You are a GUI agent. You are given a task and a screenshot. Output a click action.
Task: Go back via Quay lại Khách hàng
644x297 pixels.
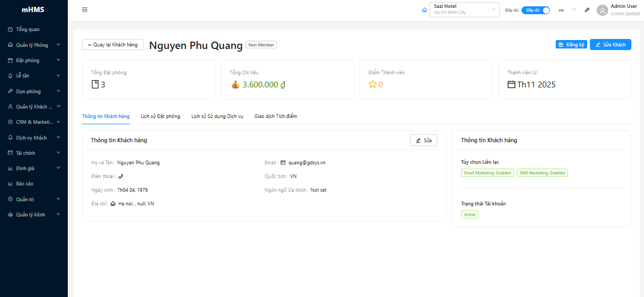point(113,45)
